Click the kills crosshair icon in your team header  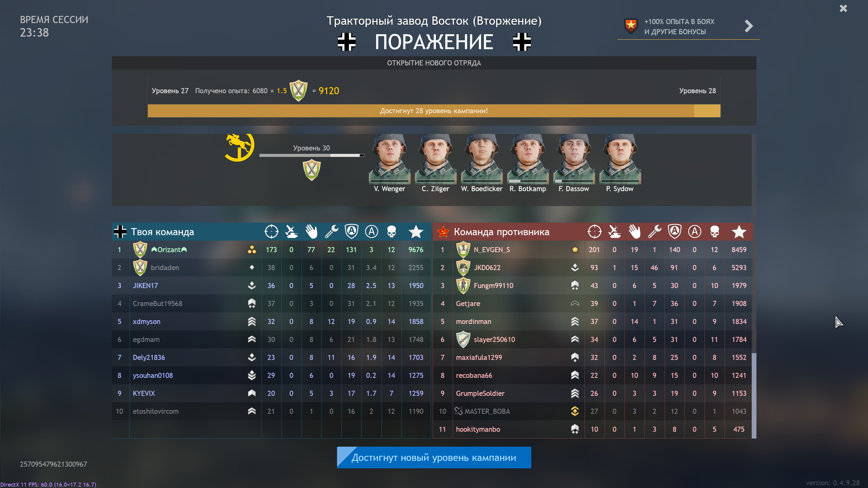pyautogui.click(x=271, y=232)
